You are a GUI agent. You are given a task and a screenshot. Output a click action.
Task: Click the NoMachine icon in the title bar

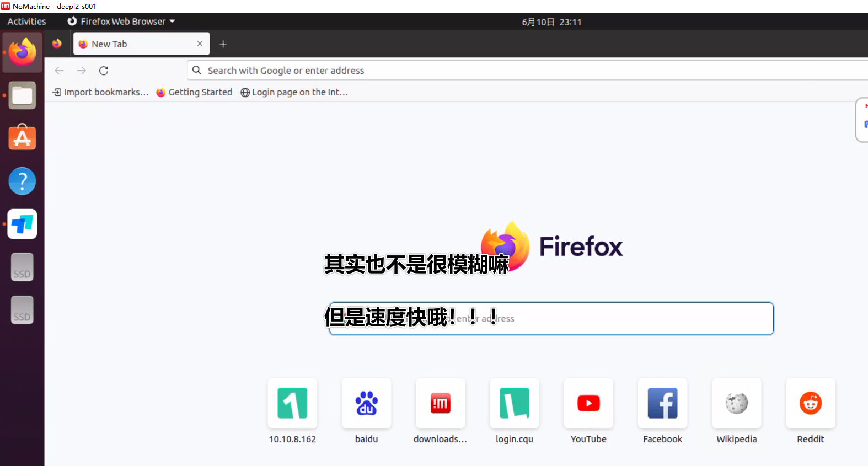pos(6,6)
